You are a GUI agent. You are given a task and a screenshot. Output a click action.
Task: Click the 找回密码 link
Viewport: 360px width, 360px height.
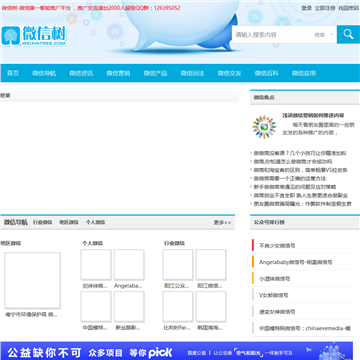pos(349,8)
